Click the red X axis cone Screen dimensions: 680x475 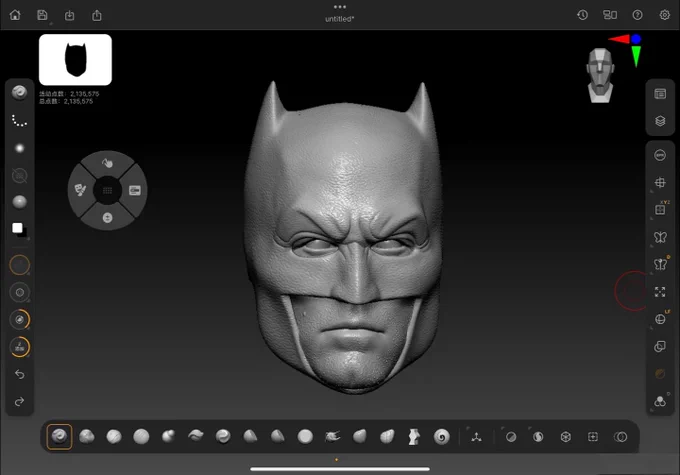coord(619,39)
